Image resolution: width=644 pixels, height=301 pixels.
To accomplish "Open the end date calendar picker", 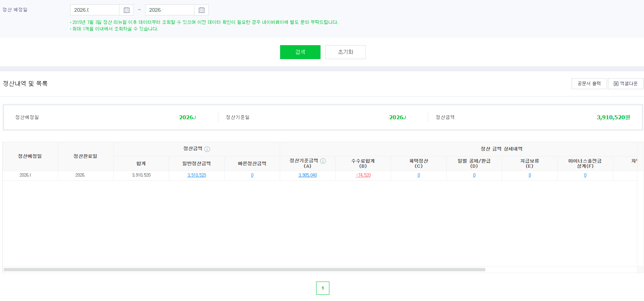I will (201, 10).
